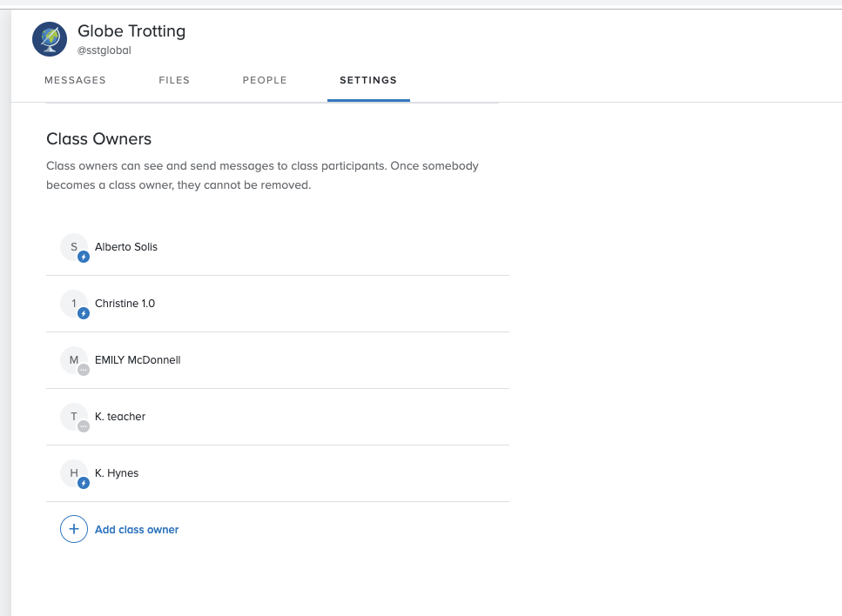Click the Alberto Solis name
The image size is (842, 616).
(126, 247)
